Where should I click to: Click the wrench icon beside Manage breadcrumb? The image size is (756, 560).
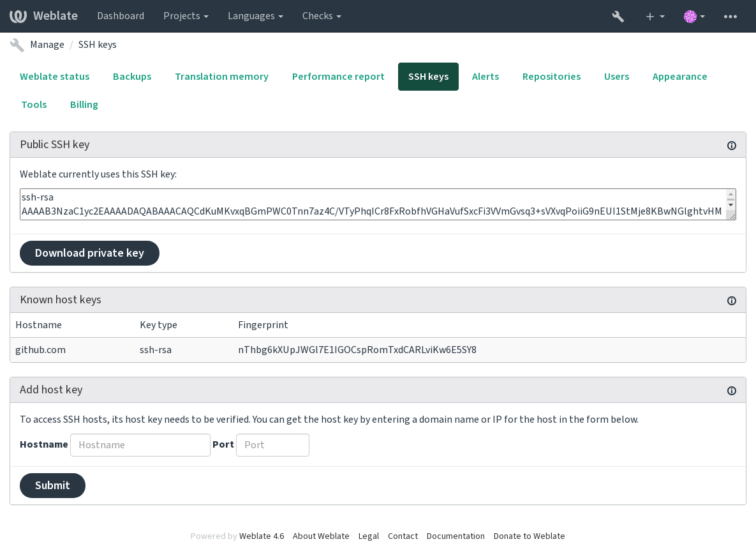coord(17,45)
